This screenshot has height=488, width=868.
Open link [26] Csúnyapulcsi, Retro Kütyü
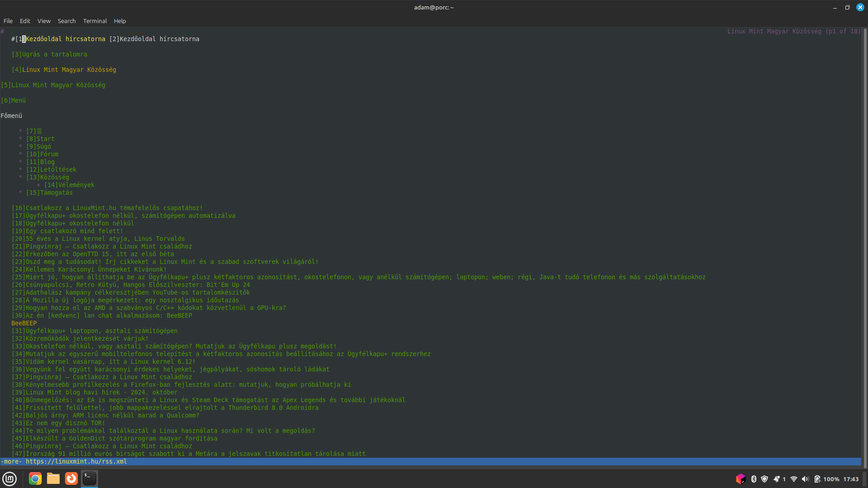click(x=131, y=285)
